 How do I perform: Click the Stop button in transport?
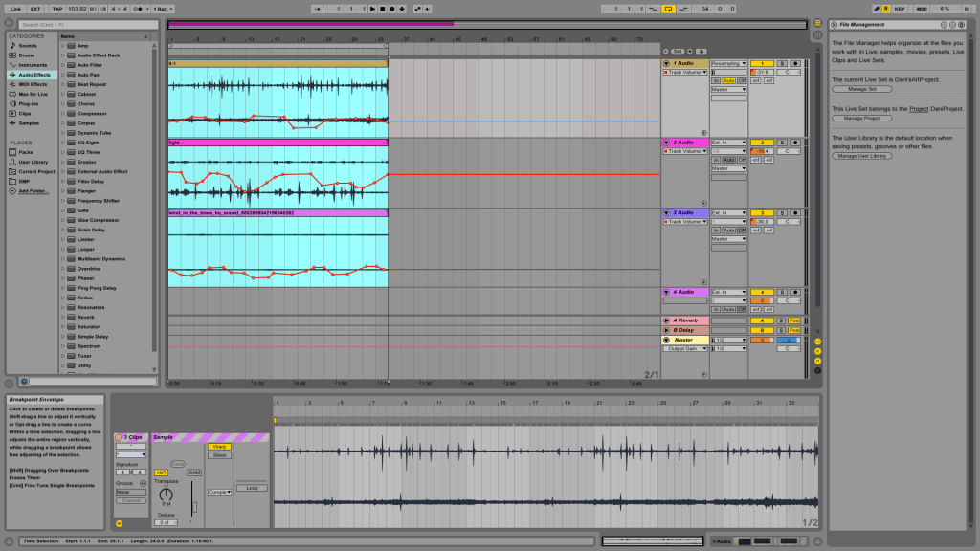385,9
